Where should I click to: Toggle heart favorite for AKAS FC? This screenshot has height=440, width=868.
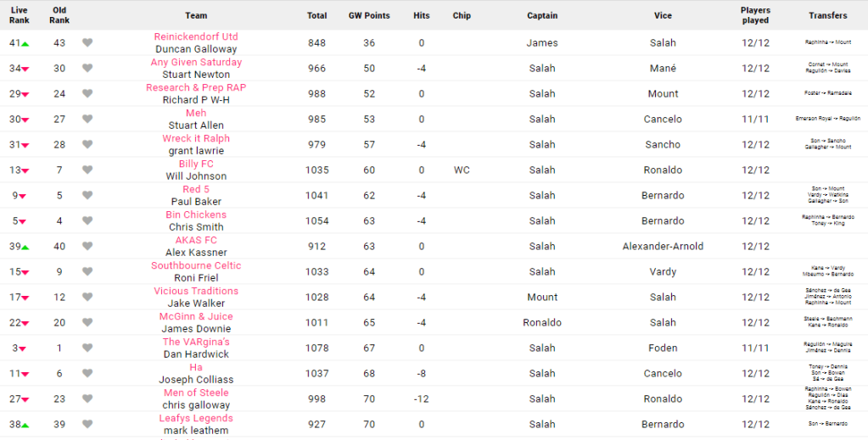87,247
